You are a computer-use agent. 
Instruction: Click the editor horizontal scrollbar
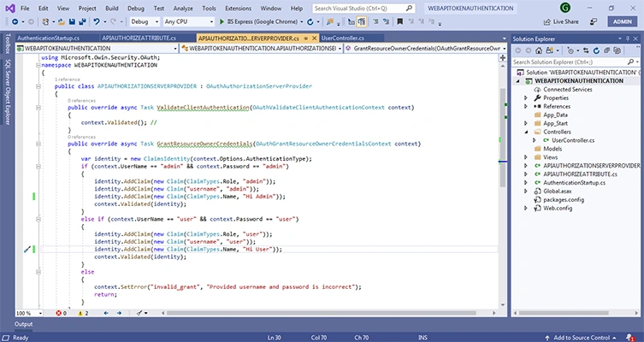pyautogui.click(x=321, y=313)
